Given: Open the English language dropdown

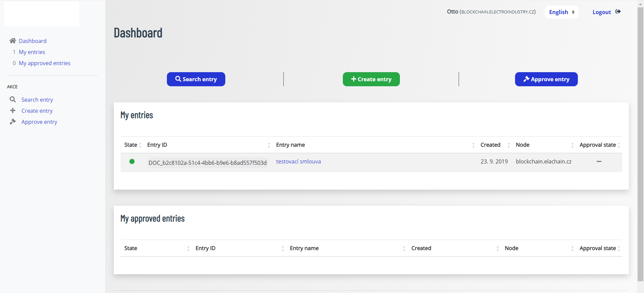Looking at the screenshot, I should pos(561,12).
